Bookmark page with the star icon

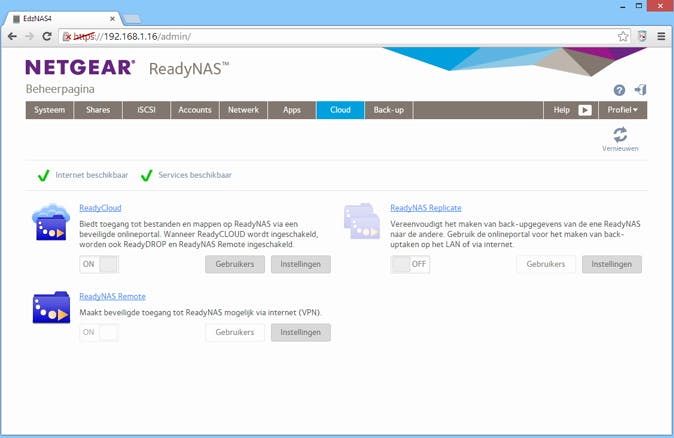click(623, 37)
